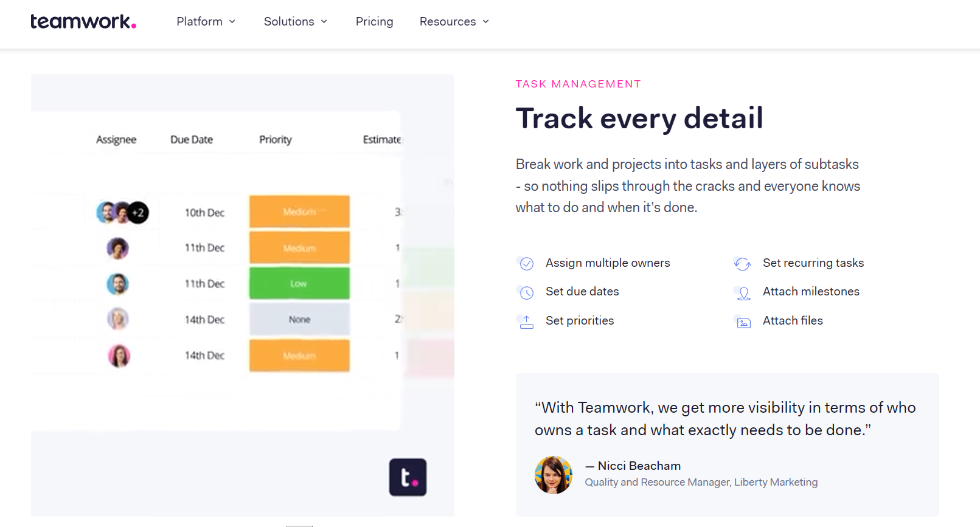Click the 'Attach milestones' text
The image size is (980, 527).
pos(811,291)
